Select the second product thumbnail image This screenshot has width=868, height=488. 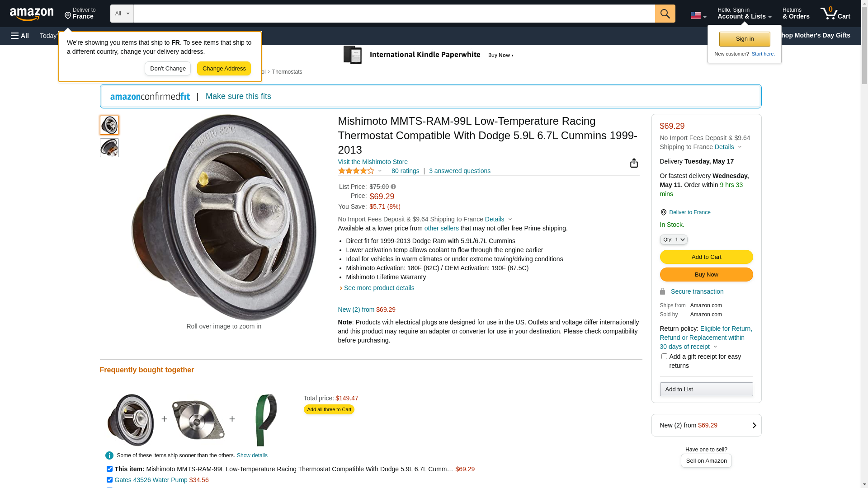[x=109, y=148]
